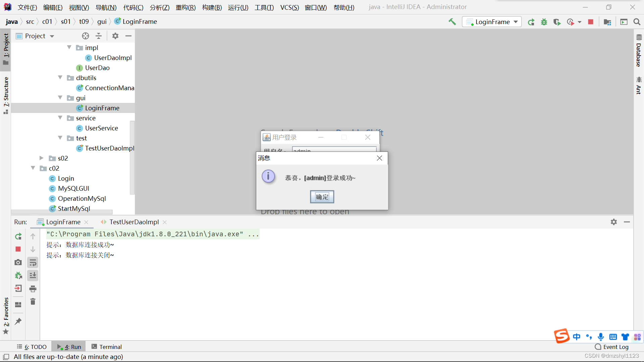Click the Print console output icon

[x=33, y=289]
